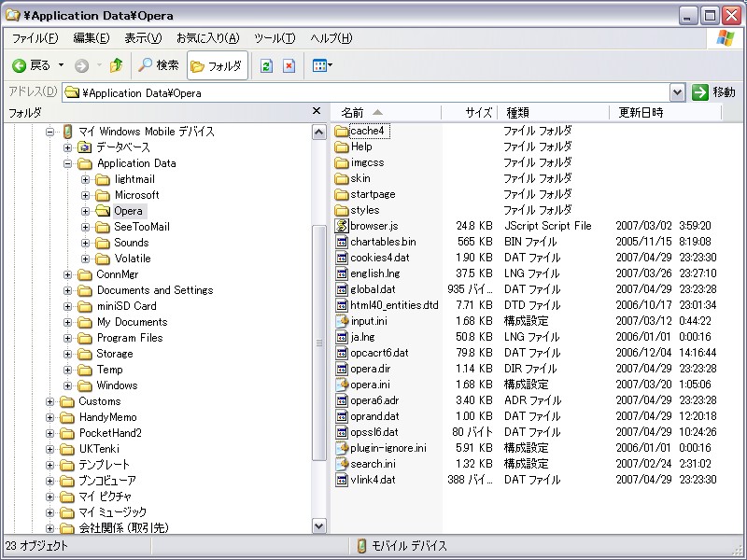Screen dimensions: 747x560
Task: Select the chartables.bin file icon
Action: pos(342,242)
